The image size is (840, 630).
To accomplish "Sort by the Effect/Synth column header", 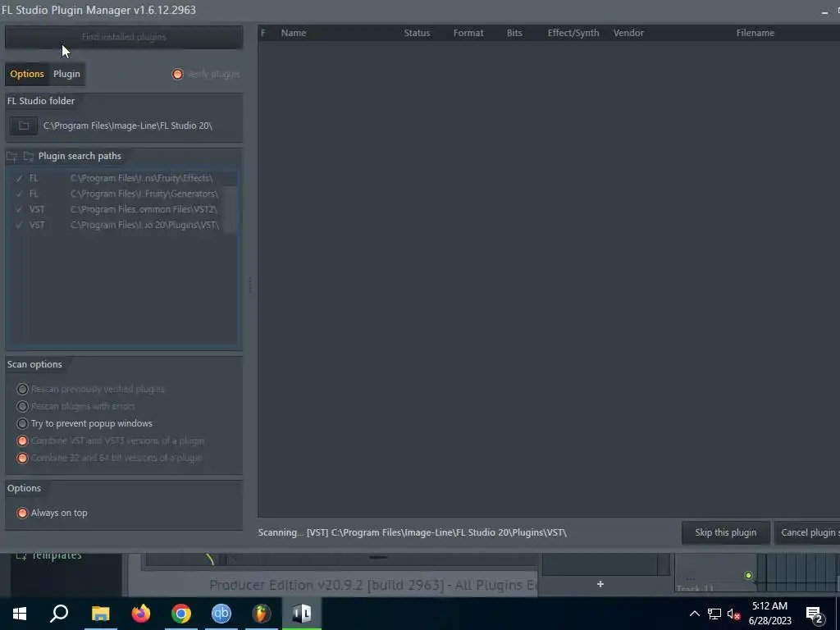I will pyautogui.click(x=573, y=33).
